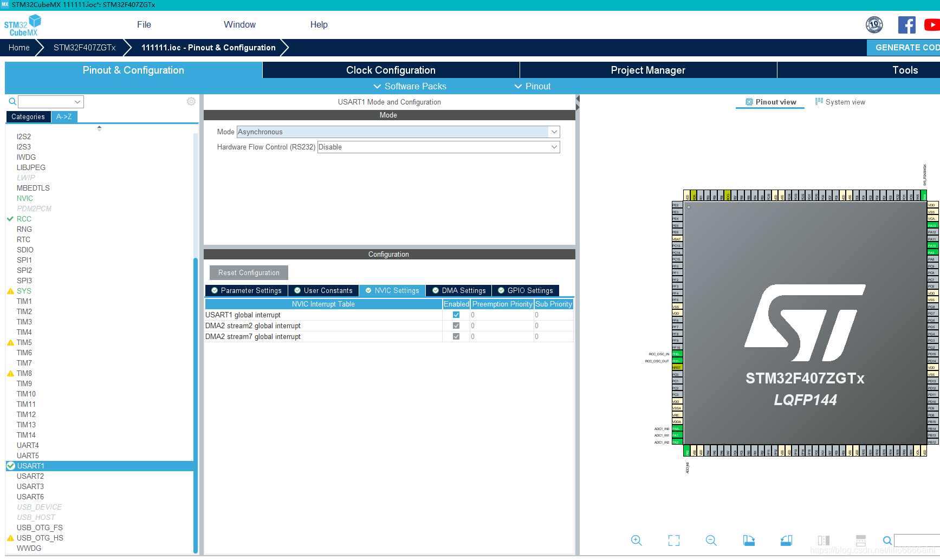The image size is (940, 560).
Task: Select SPI1 in the peripheral list
Action: (x=24, y=260)
